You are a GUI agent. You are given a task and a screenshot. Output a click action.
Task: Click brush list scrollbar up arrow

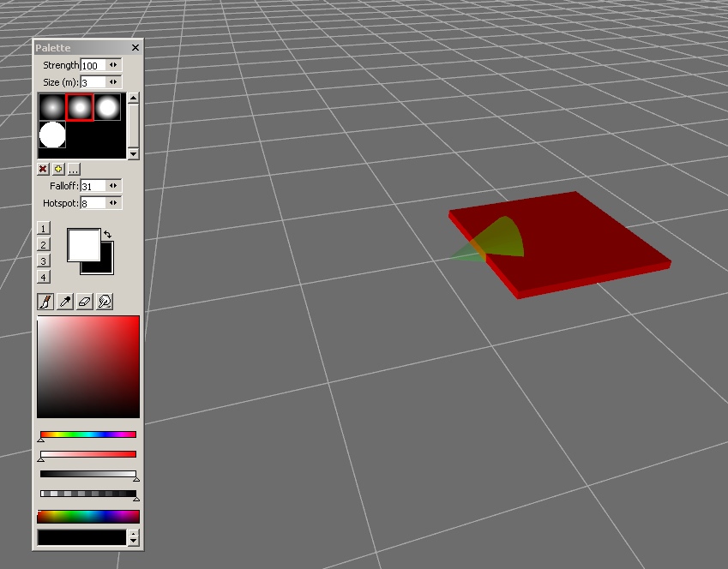pos(133,98)
